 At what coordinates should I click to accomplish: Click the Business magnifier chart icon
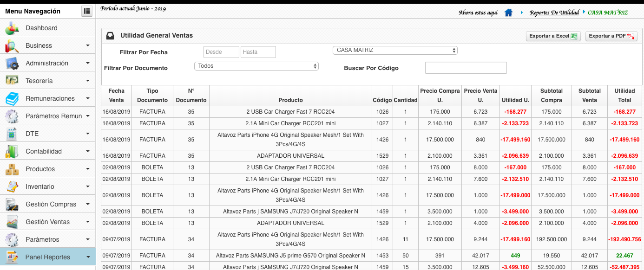(x=12, y=46)
